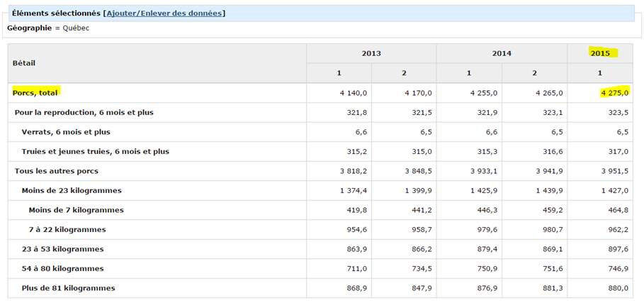Click the highlighted 4 275,0 value cell
This screenshot has height=303, width=644.
pyautogui.click(x=614, y=93)
